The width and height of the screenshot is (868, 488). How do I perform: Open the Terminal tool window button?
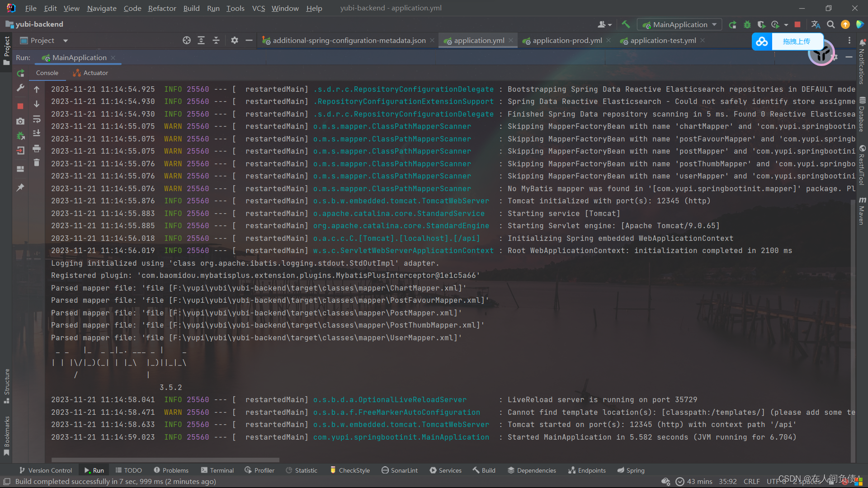(217, 470)
